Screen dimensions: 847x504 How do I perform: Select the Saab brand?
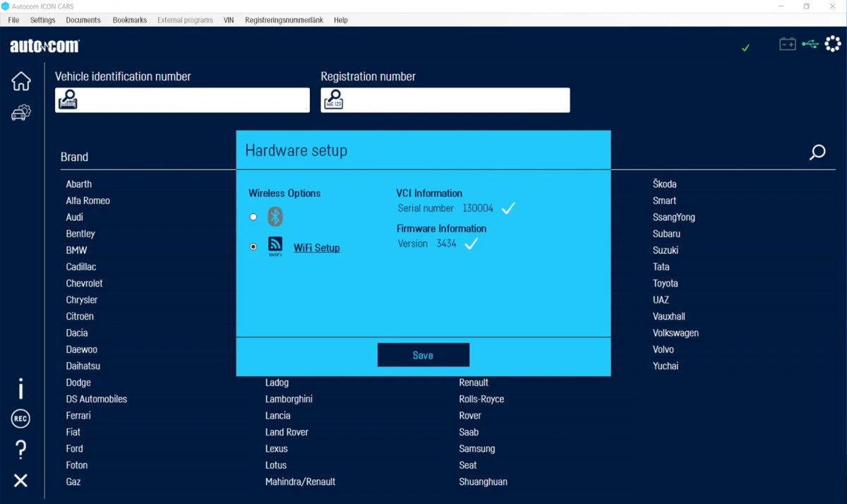click(469, 432)
